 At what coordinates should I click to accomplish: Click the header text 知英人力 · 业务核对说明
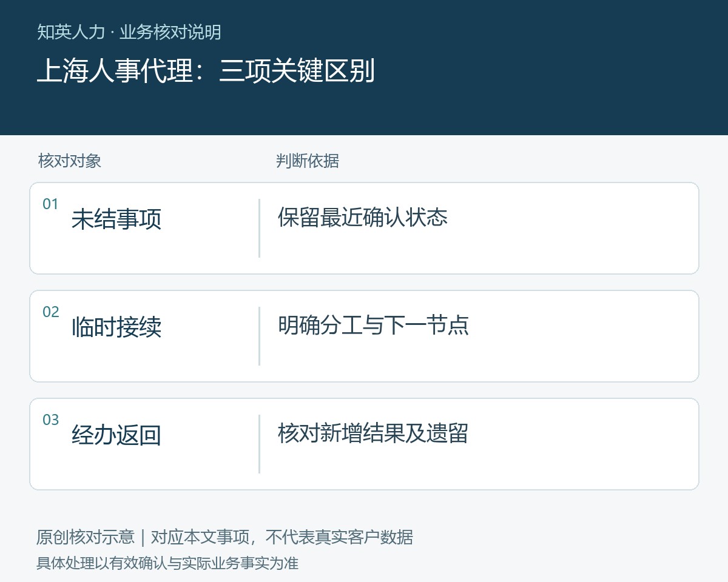point(129,32)
